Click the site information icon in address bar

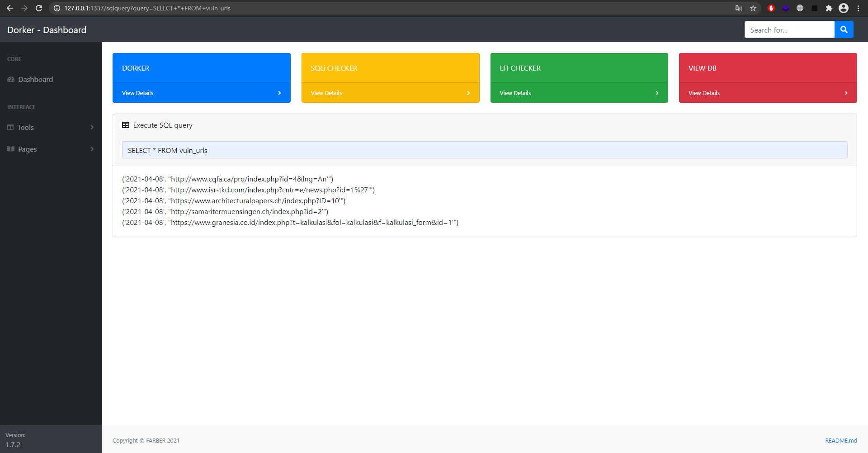57,8
